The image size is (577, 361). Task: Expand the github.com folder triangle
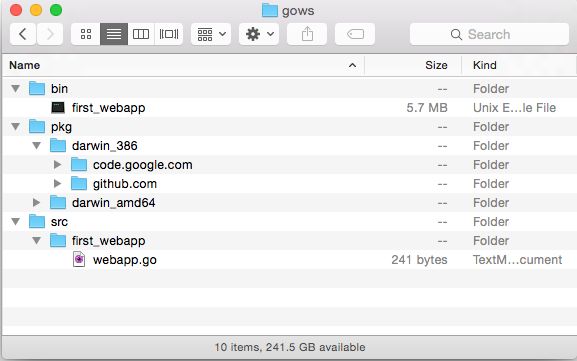pyautogui.click(x=57, y=183)
